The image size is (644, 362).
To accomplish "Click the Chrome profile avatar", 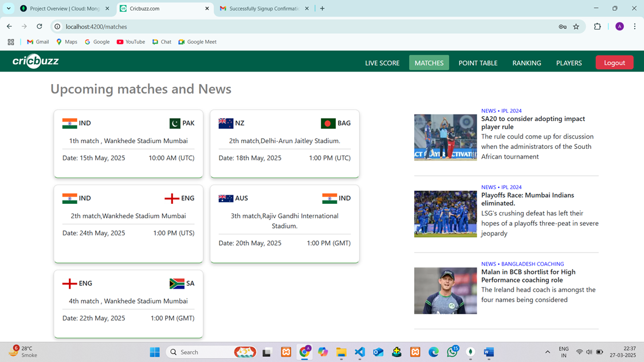I will click(x=619, y=27).
